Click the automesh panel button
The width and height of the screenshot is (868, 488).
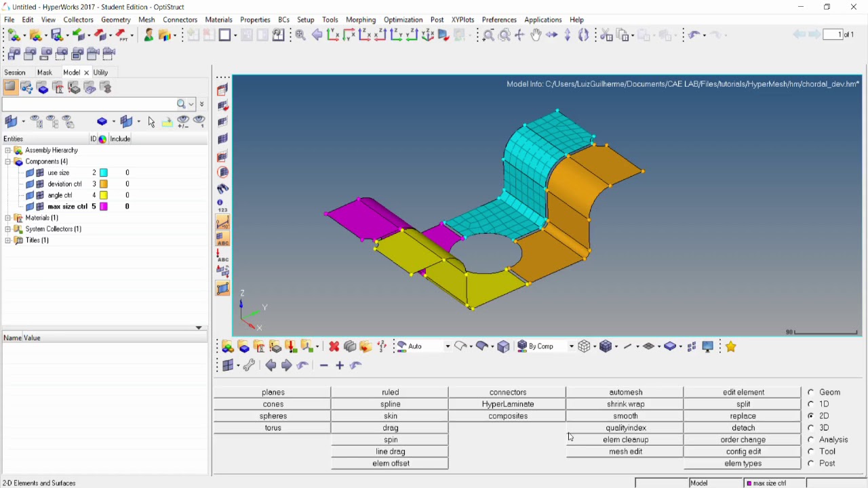coord(625,392)
